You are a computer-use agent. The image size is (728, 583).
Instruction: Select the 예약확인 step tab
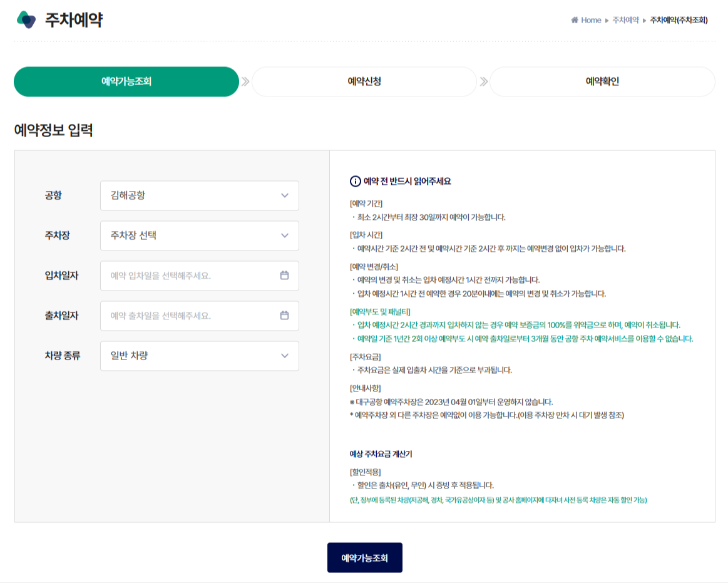601,81
